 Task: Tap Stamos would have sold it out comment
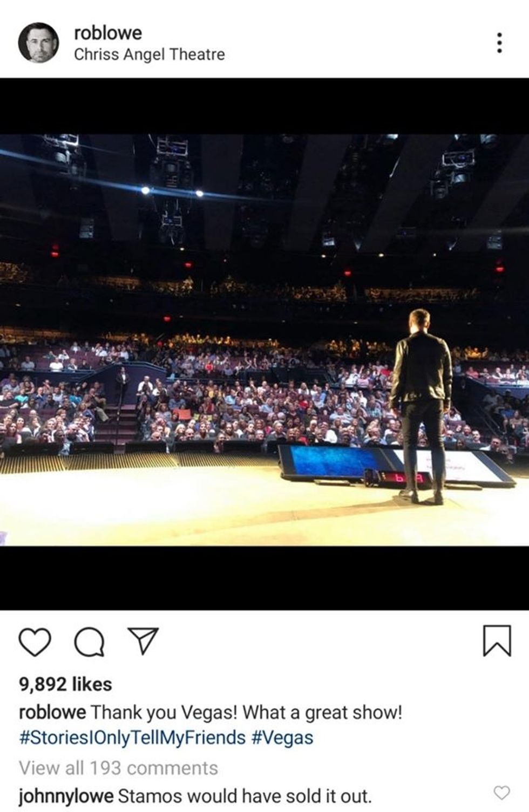(x=245, y=796)
